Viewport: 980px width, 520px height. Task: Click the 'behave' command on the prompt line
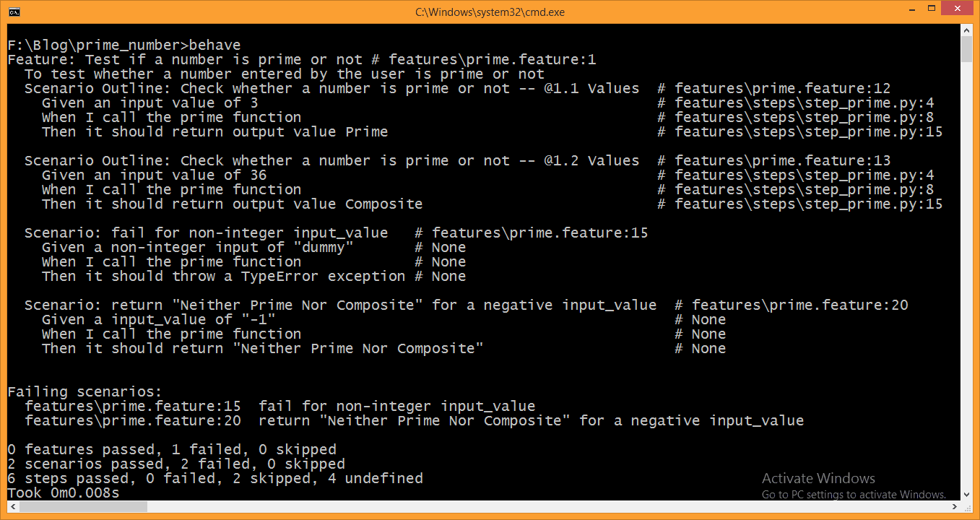pos(214,45)
